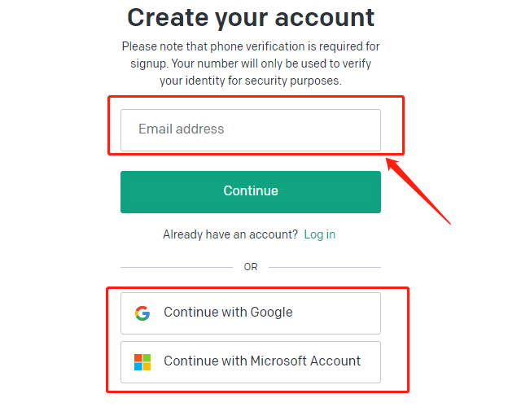Image resolution: width=508 pixels, height=420 pixels.
Task: Click the OR divider label
Action: (251, 267)
